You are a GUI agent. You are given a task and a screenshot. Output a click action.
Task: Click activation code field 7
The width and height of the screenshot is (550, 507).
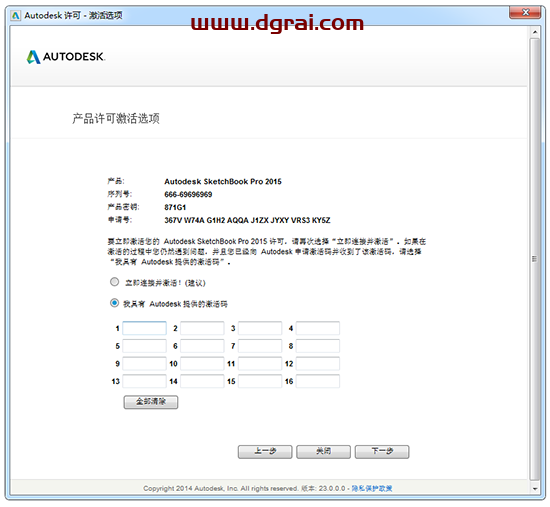[260, 346]
